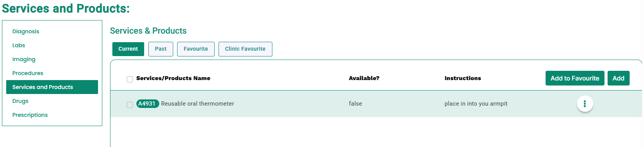This screenshot has height=147, width=644.
Task: Switch to the Favourite tab
Action: point(196,49)
